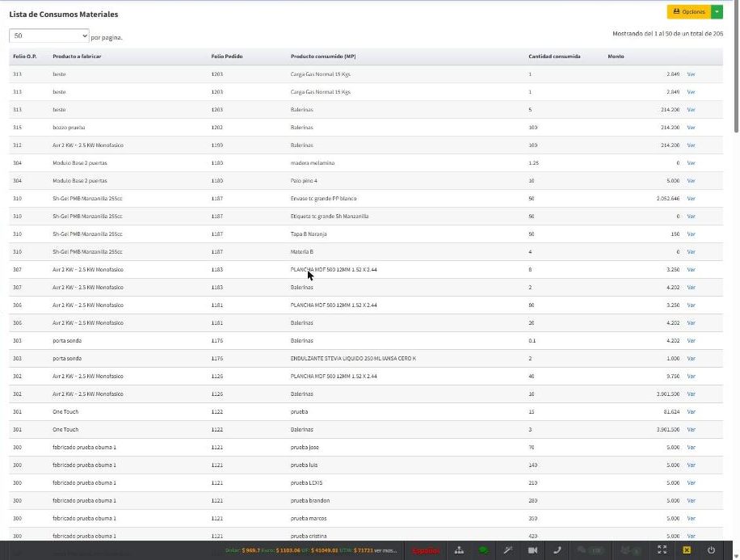Click the 'Materia B' consumed product cell

(x=301, y=251)
